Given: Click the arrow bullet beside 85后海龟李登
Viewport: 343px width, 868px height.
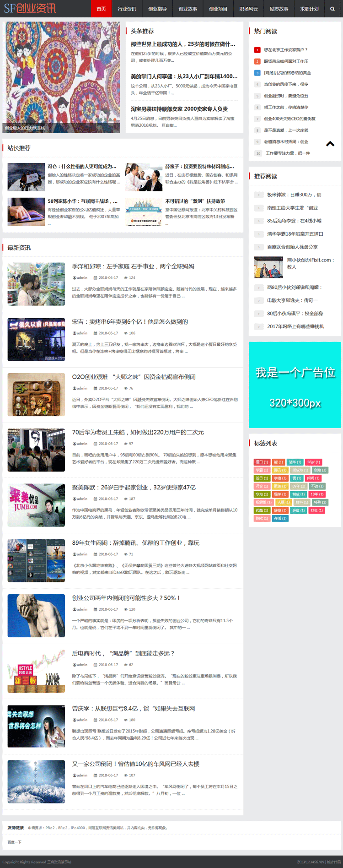Looking at the screenshot, I should tap(259, 221).
